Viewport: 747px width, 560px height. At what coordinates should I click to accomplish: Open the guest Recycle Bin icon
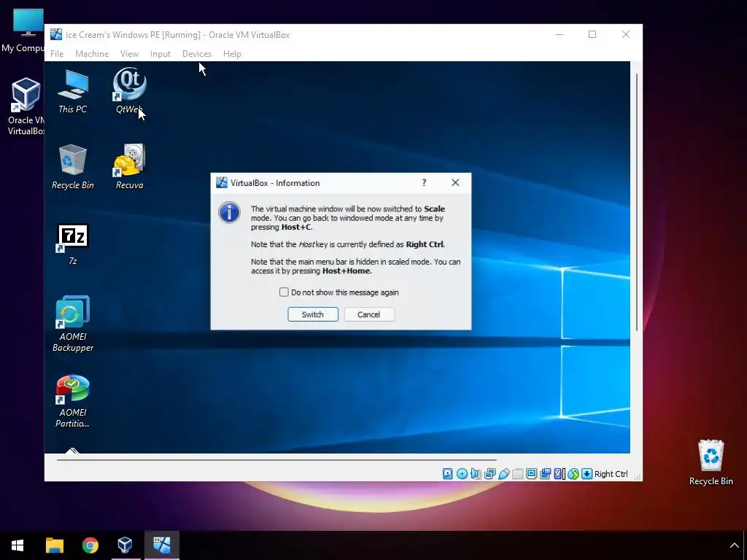[x=72, y=167]
